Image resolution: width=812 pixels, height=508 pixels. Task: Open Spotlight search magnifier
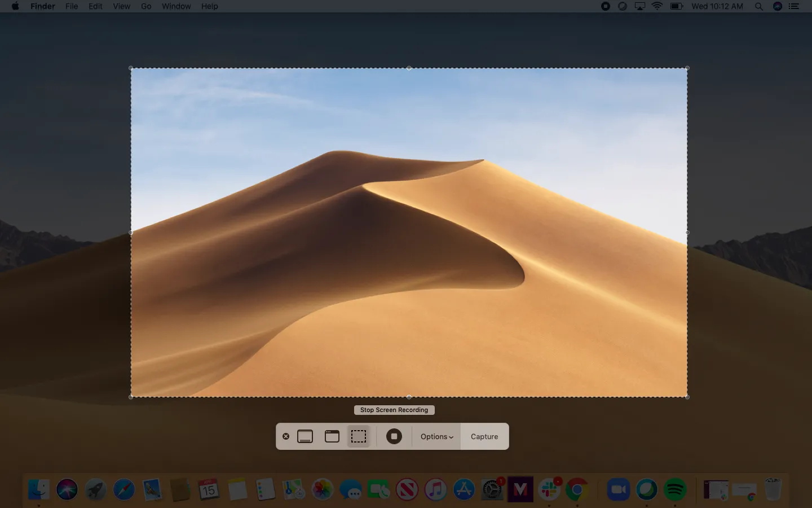coord(759,6)
